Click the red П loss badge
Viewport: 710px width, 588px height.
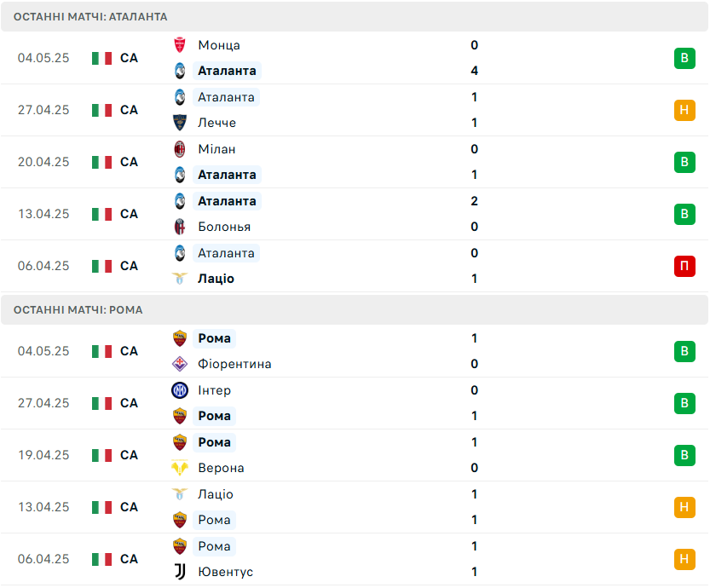coord(684,266)
